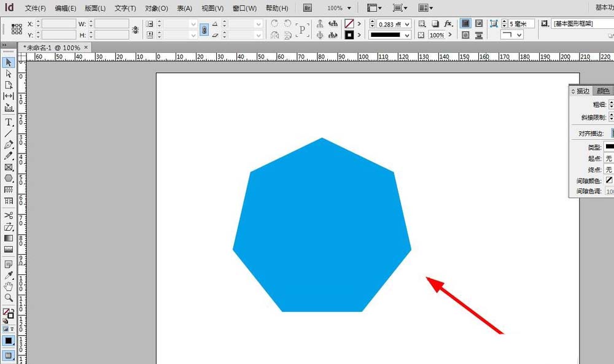Select the Type tool in toolbox

click(x=9, y=122)
